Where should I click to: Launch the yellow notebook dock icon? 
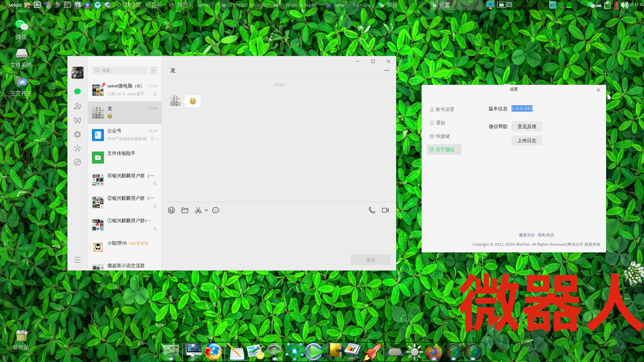tap(334, 351)
